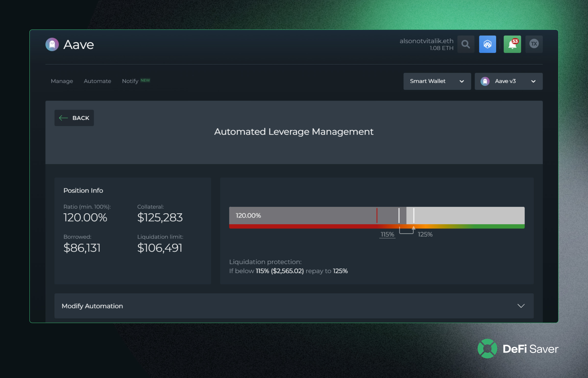This screenshot has width=588, height=378.
Task: Click the Ratio value 120.00% in Position Info
Action: point(85,218)
